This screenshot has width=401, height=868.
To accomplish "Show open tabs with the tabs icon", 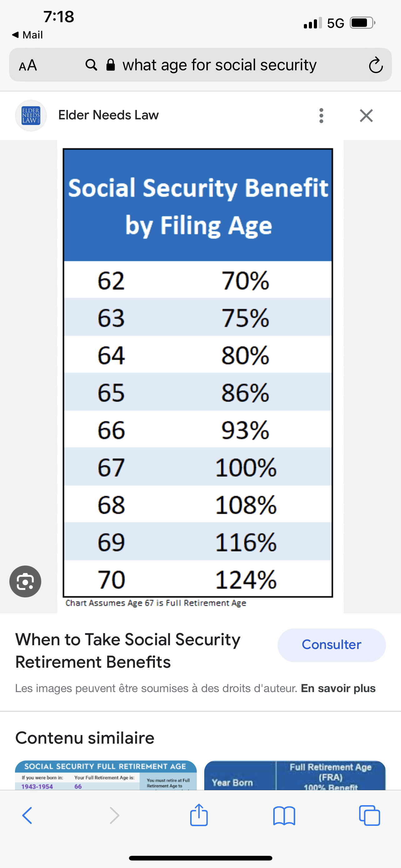I will coord(369,816).
